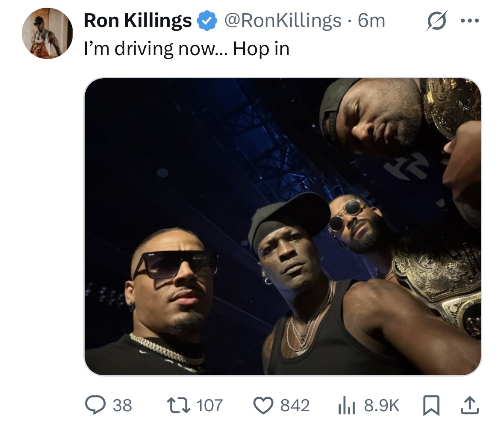The width and height of the screenshot is (504, 427).
Task: Open the view analytics bar chart icon
Action: pyautogui.click(x=346, y=406)
